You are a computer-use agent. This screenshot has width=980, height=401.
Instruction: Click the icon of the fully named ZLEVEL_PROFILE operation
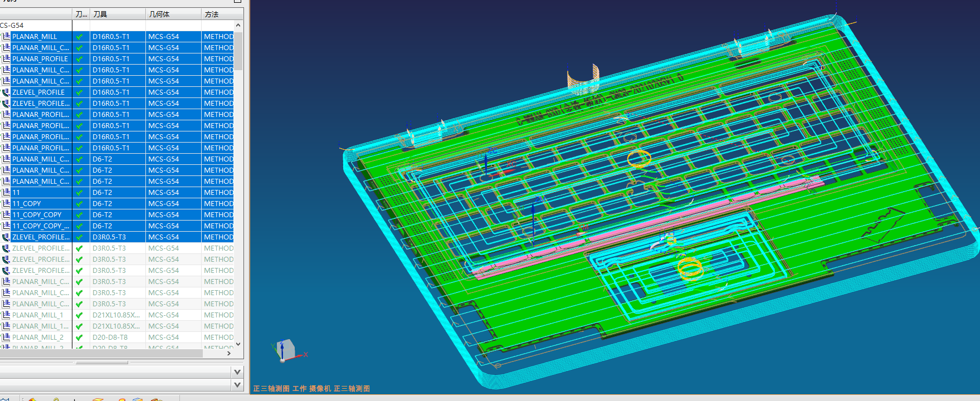(x=6, y=92)
